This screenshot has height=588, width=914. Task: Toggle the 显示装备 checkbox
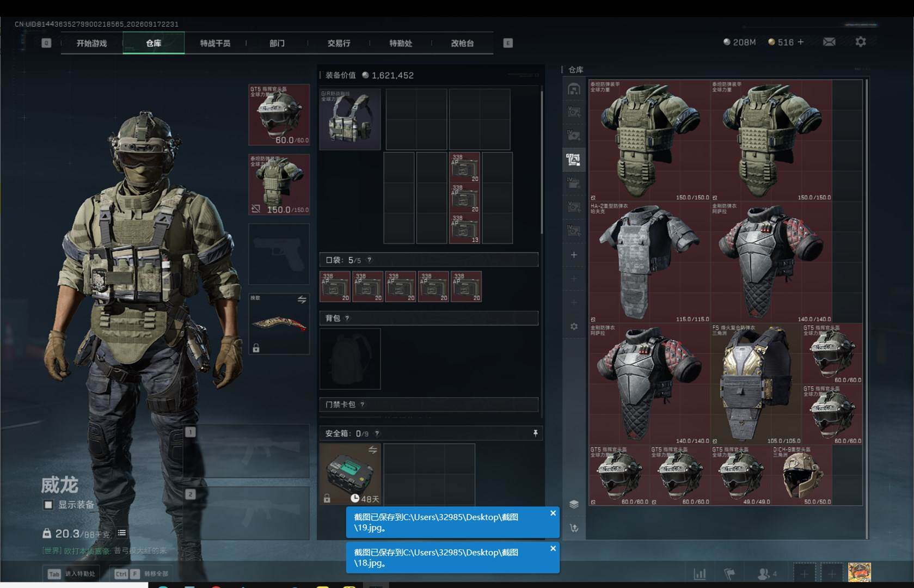pyautogui.click(x=48, y=505)
